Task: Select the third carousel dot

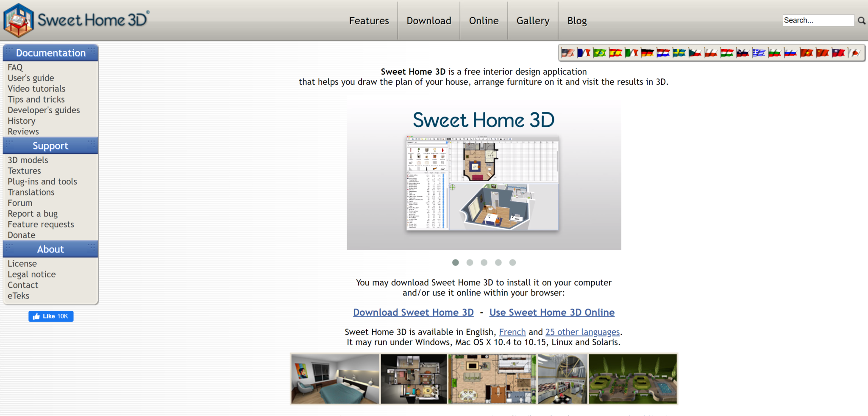Action: [484, 262]
